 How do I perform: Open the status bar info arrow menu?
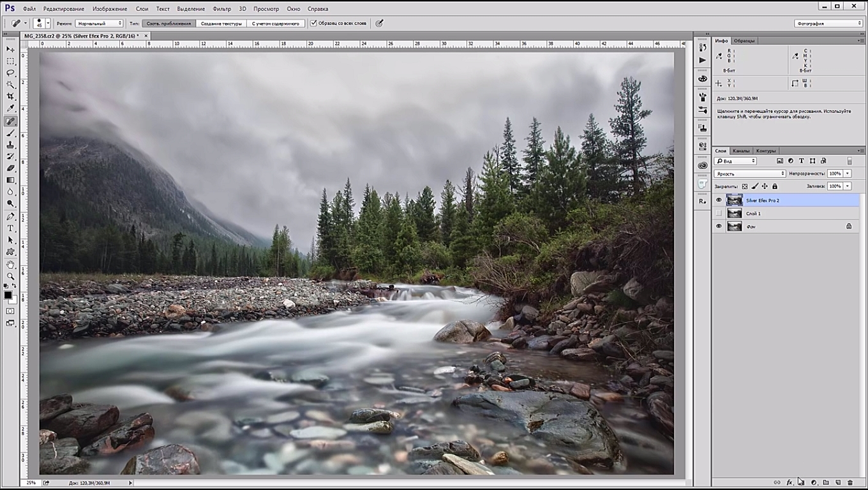pos(131,483)
